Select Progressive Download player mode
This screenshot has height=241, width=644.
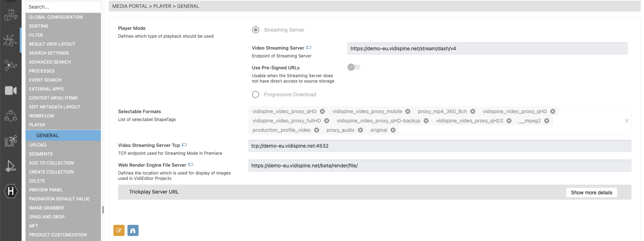pos(256,94)
